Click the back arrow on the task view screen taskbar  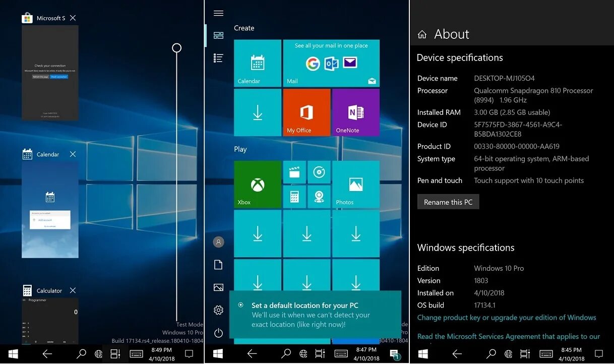[x=47, y=354]
